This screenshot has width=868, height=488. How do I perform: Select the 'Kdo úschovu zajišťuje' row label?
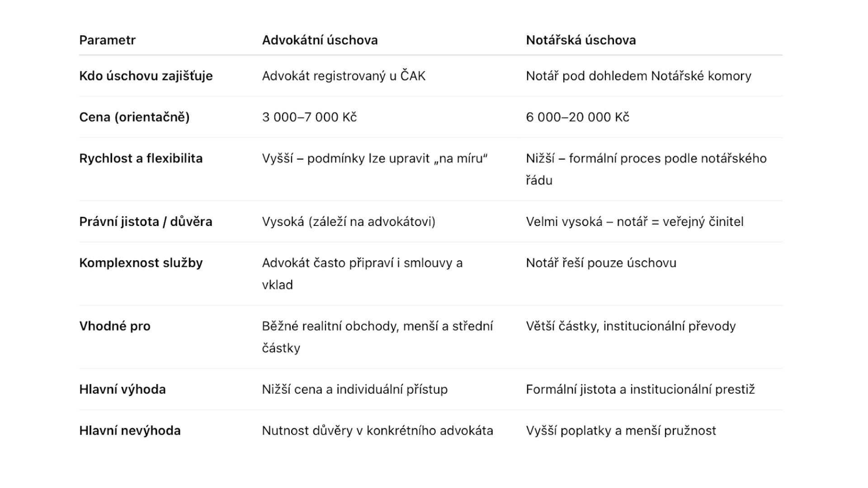[x=146, y=76]
